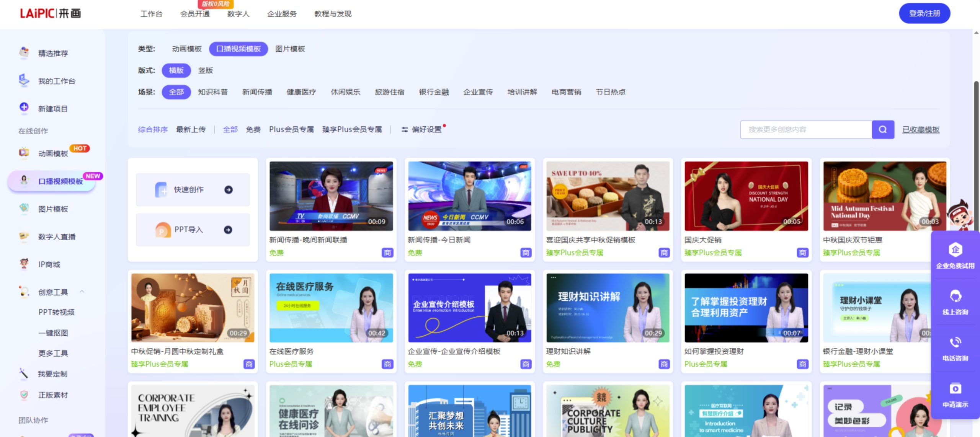The width and height of the screenshot is (980, 437).
Task: Click the 偏好设置 sliders icon
Action: click(x=405, y=129)
